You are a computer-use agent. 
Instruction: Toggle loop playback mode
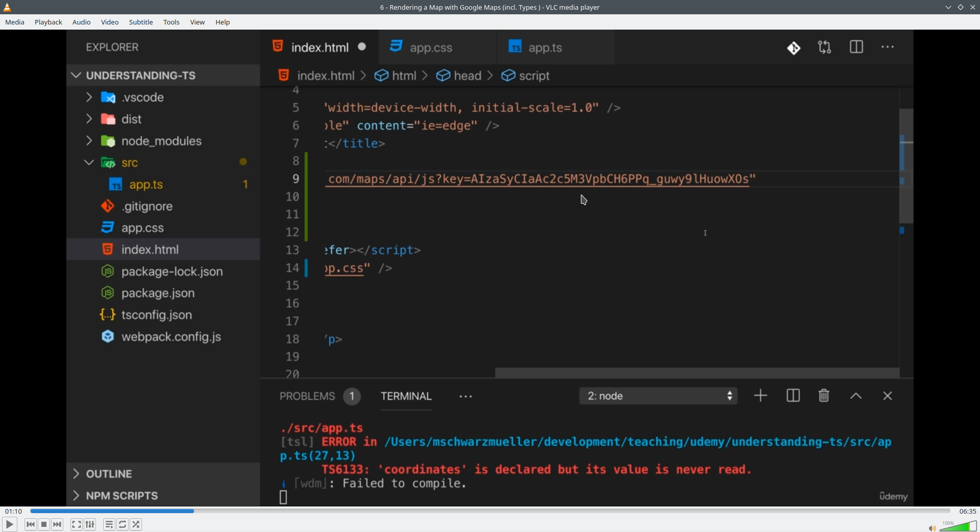[x=122, y=524]
